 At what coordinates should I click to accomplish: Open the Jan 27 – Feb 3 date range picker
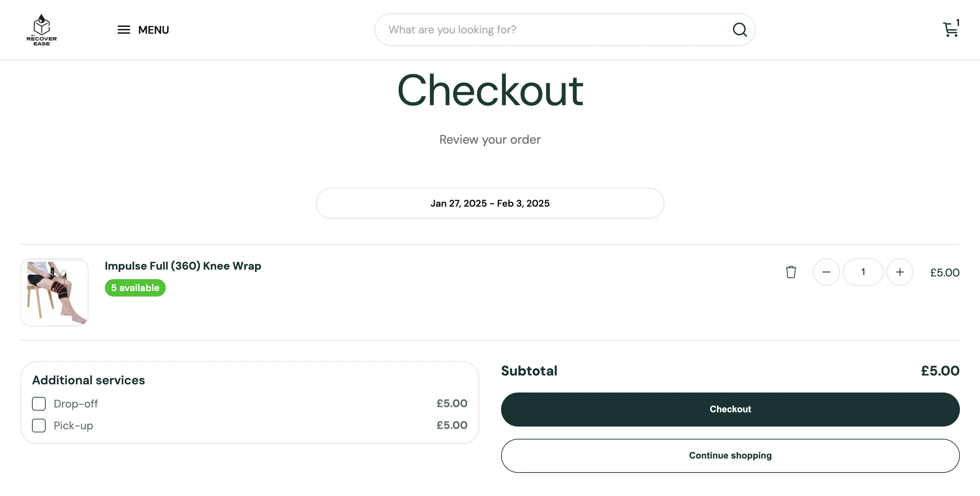(489, 203)
